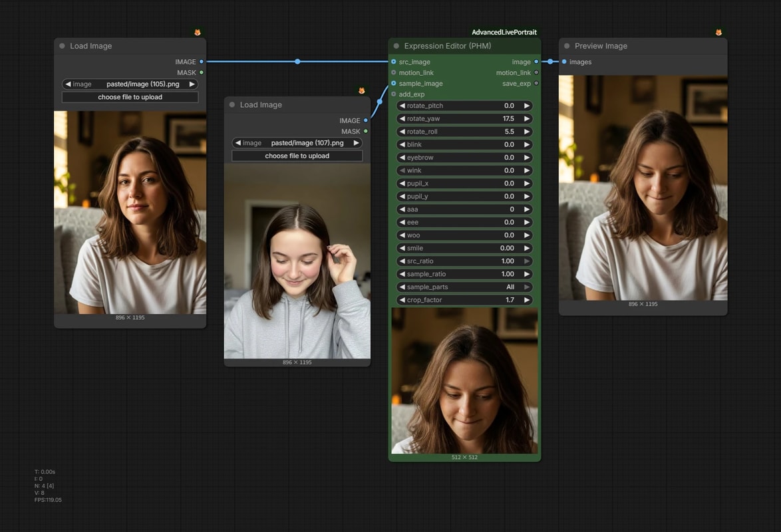The width and height of the screenshot is (781, 532).
Task: Click the fox badge above second Load Image node
Action: 362,90
